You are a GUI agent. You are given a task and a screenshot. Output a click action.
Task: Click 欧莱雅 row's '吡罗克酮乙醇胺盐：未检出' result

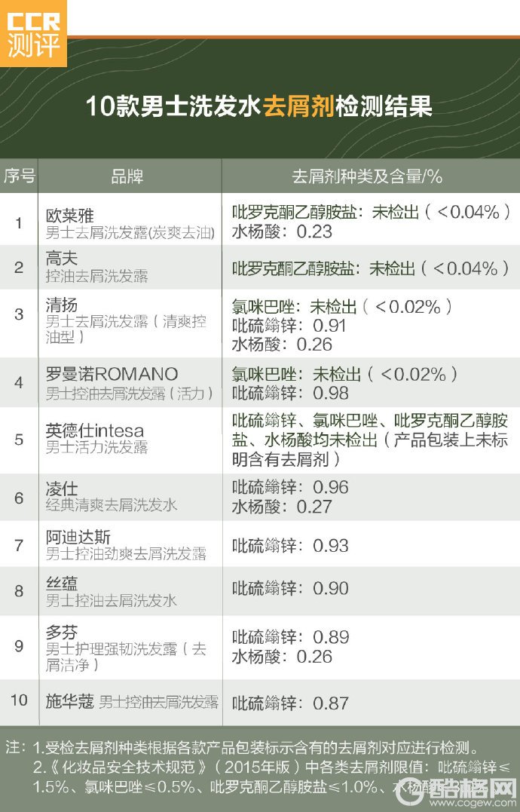point(371,212)
